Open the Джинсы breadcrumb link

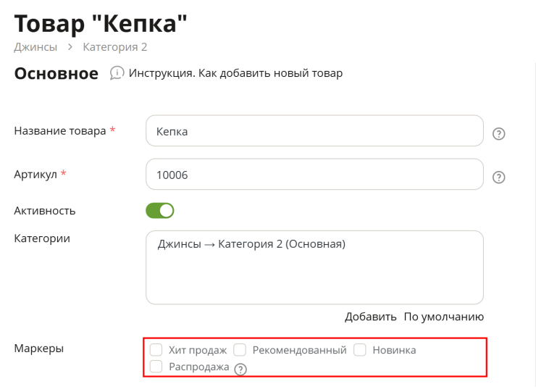pos(35,47)
